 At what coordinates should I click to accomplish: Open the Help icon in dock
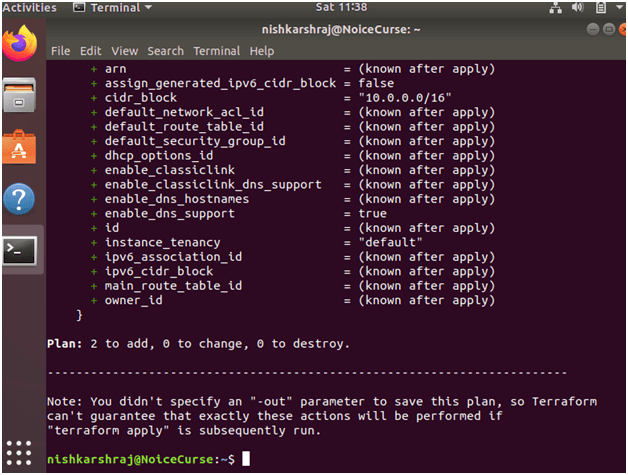point(19,199)
